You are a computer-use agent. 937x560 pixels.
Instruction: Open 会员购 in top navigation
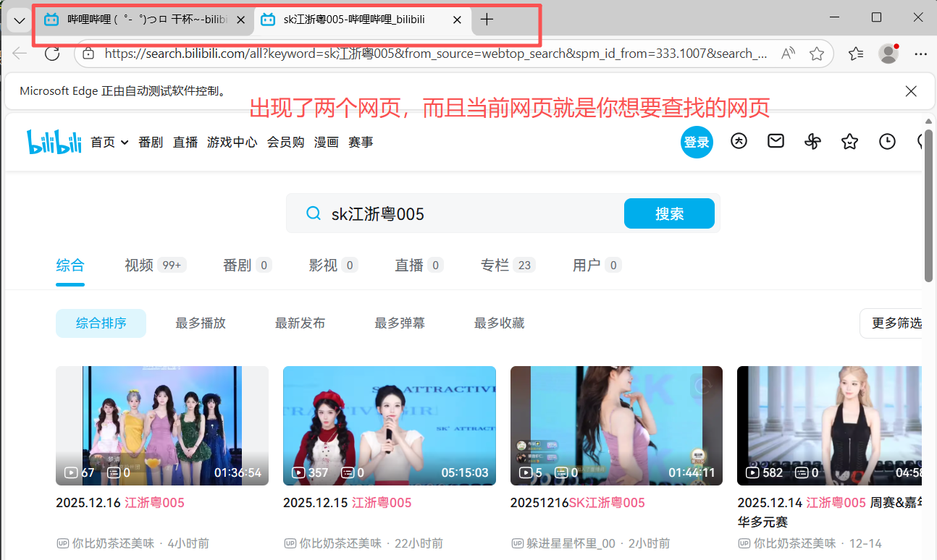285,143
